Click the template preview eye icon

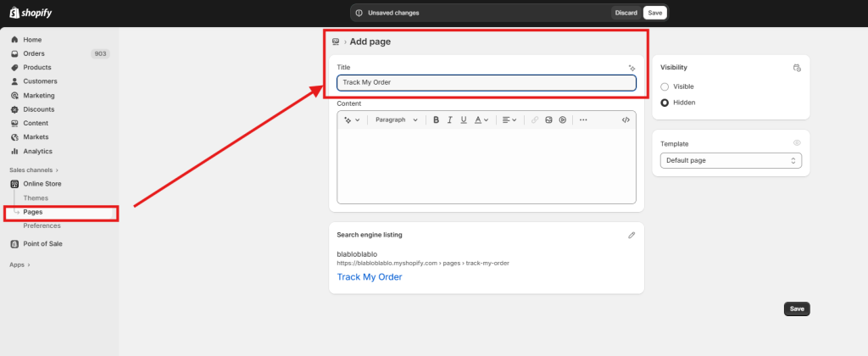[x=797, y=143]
